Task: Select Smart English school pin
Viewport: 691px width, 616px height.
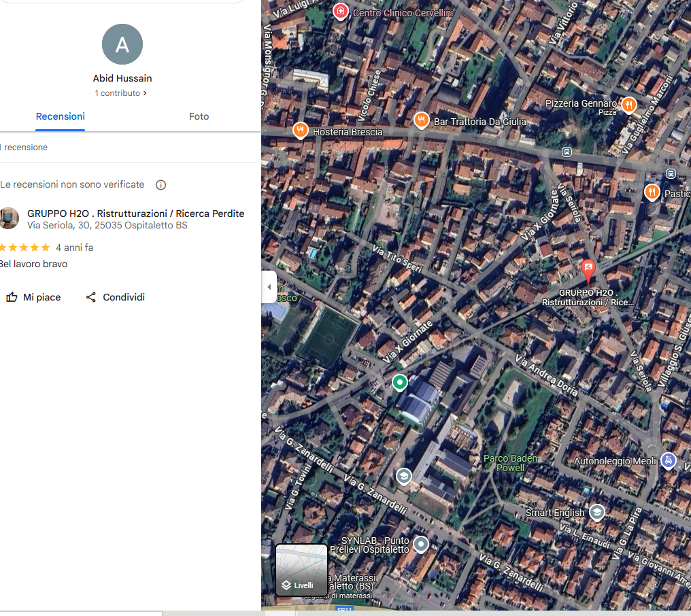Action: (597, 512)
